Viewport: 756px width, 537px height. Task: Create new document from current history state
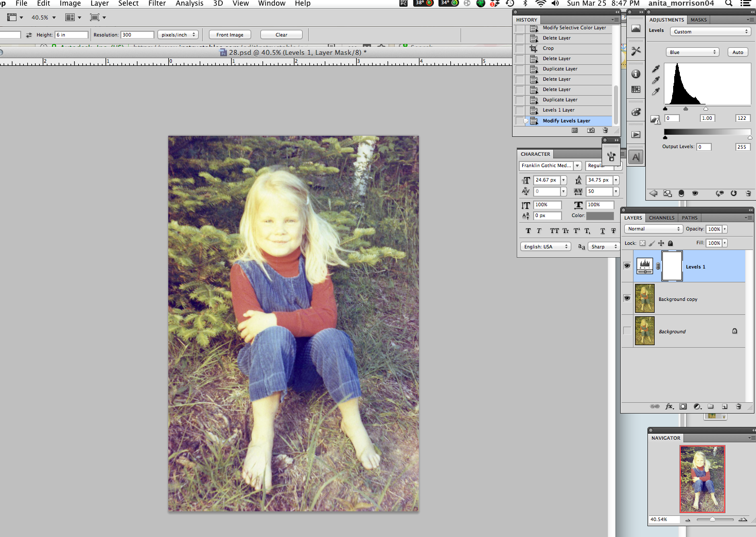tap(575, 131)
